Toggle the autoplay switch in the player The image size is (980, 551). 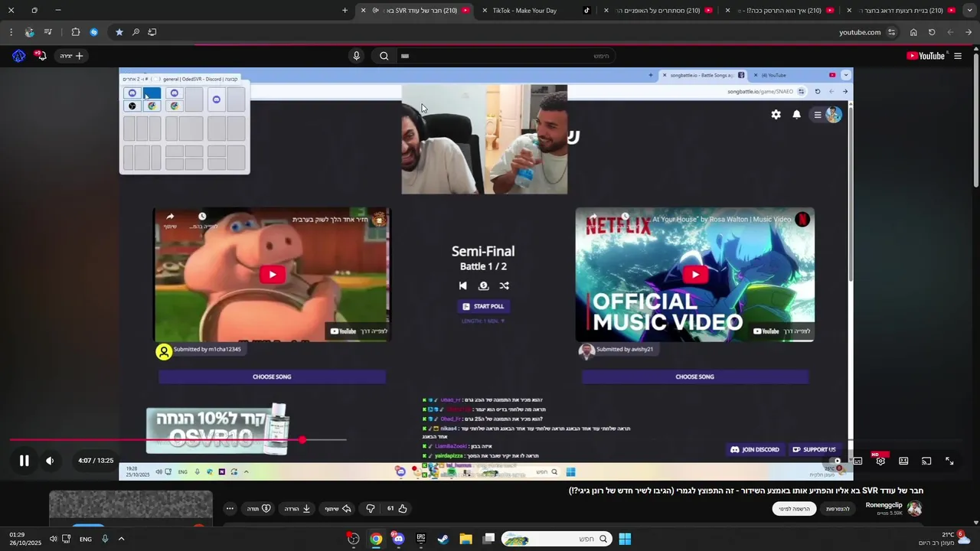tap(834, 461)
